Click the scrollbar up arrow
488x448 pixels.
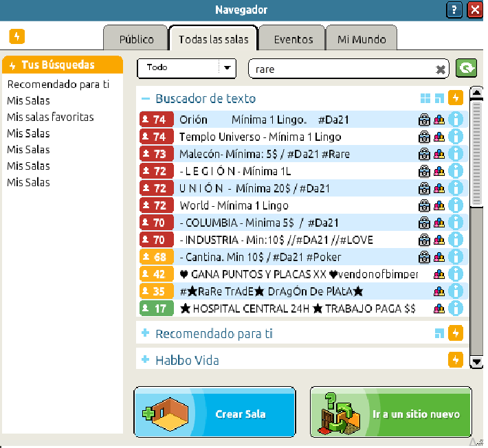coord(476,92)
